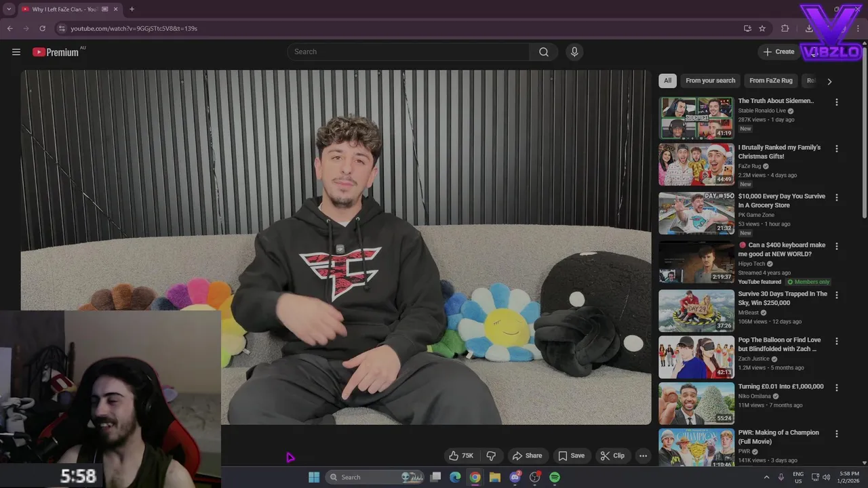Open options for Turning £0.01 video

tap(836, 388)
